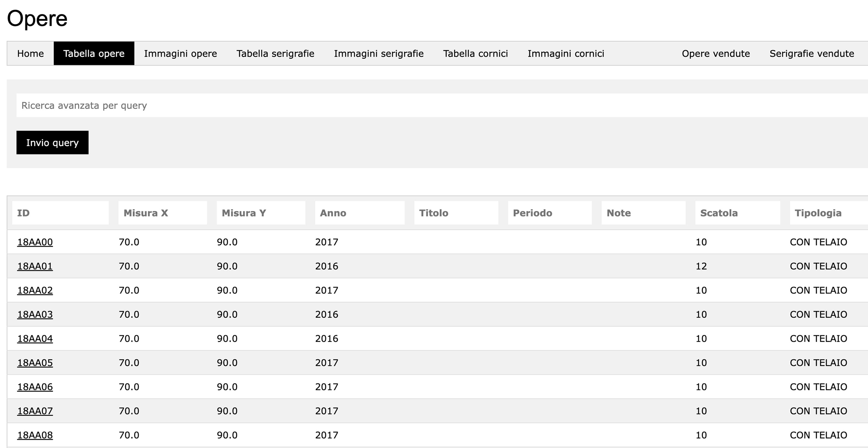The width and height of the screenshot is (868, 448).
Task: Open Immagini opere page
Action: point(181,54)
